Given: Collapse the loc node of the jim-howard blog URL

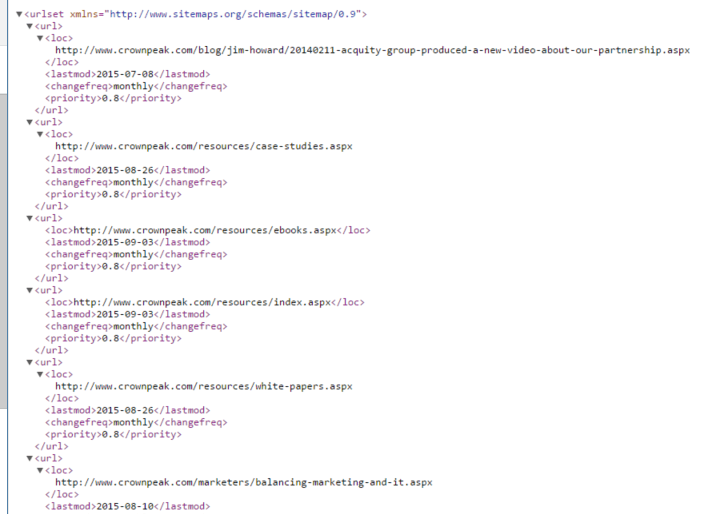Looking at the screenshot, I should [x=39, y=38].
